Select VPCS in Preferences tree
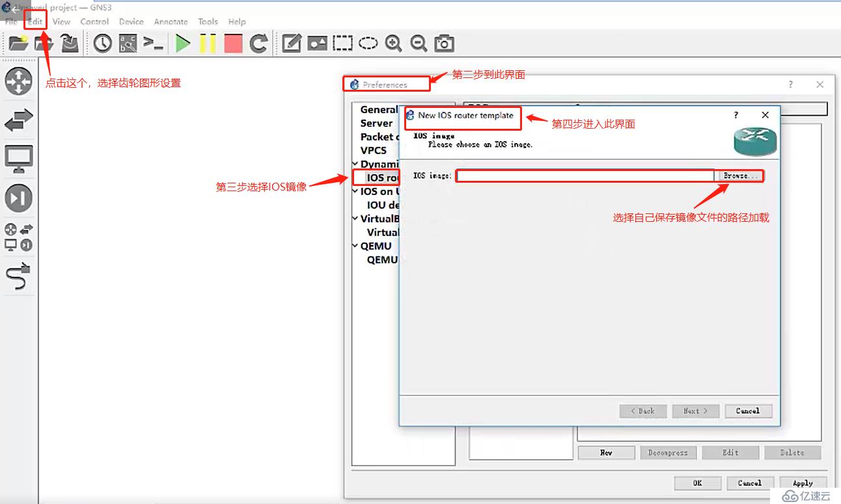841x504 pixels. click(374, 150)
